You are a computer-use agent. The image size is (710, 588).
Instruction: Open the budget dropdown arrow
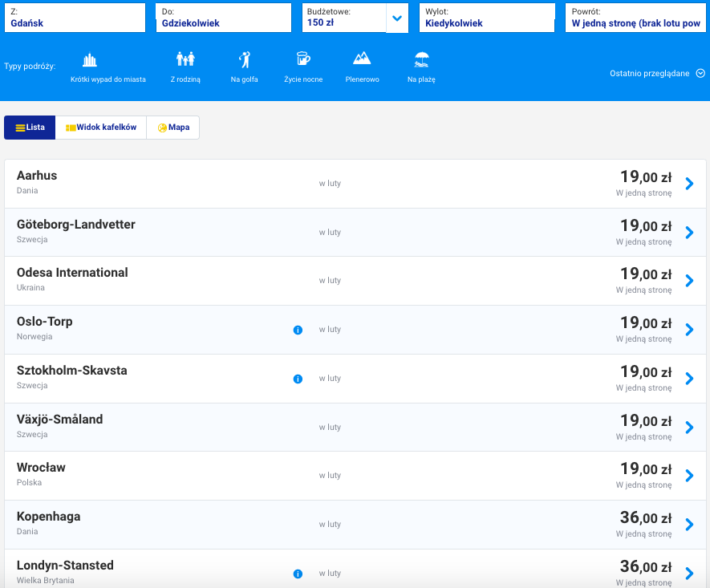(x=397, y=18)
